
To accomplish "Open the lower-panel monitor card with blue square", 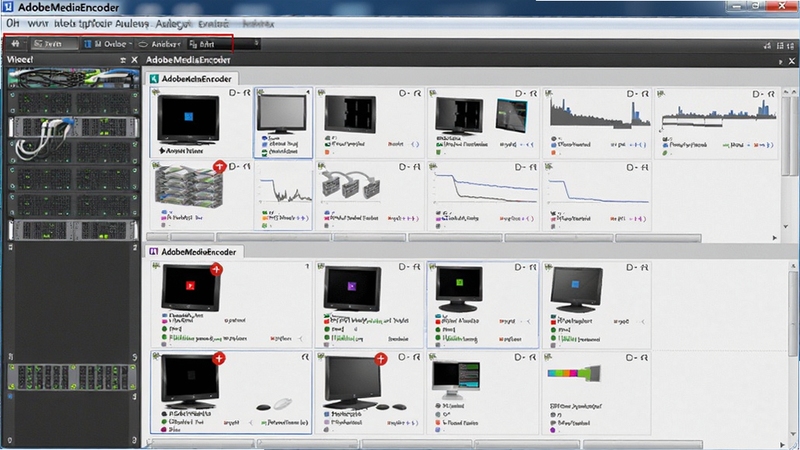I will click(x=597, y=304).
